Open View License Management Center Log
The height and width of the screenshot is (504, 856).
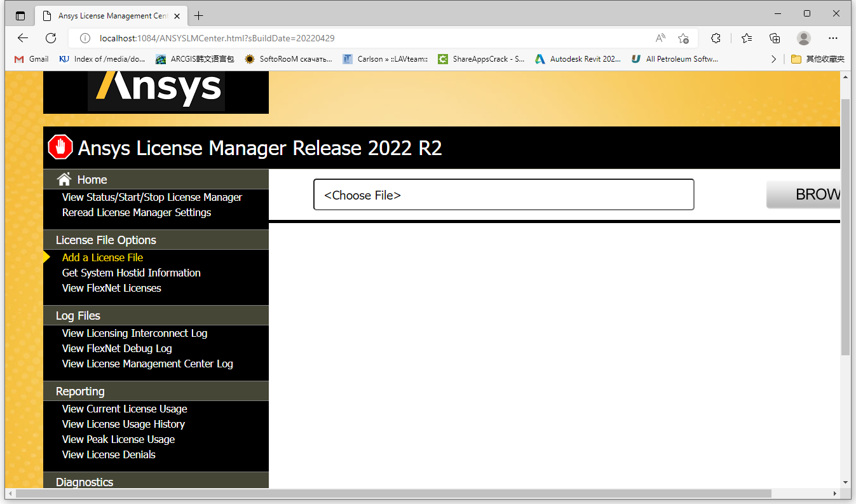coord(147,364)
